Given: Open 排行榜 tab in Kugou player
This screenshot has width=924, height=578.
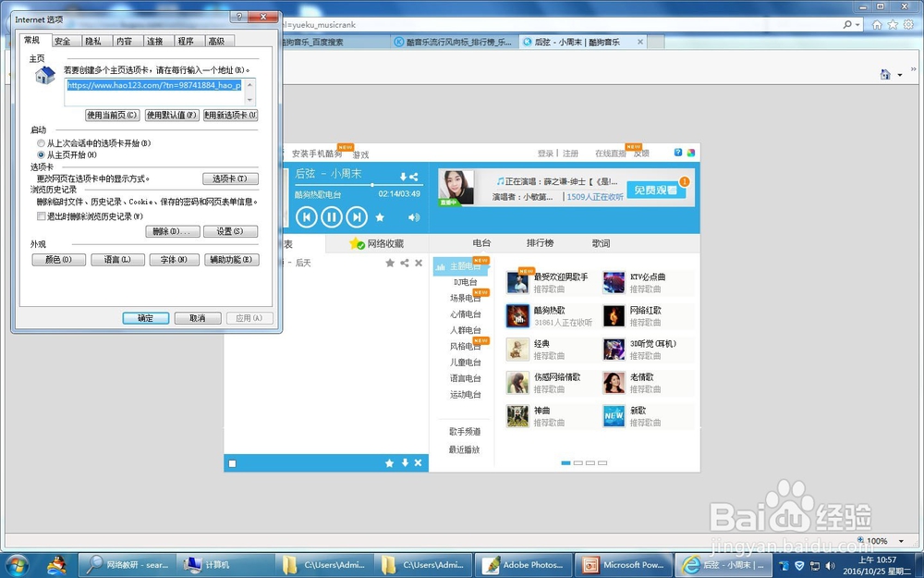Looking at the screenshot, I should 540,243.
